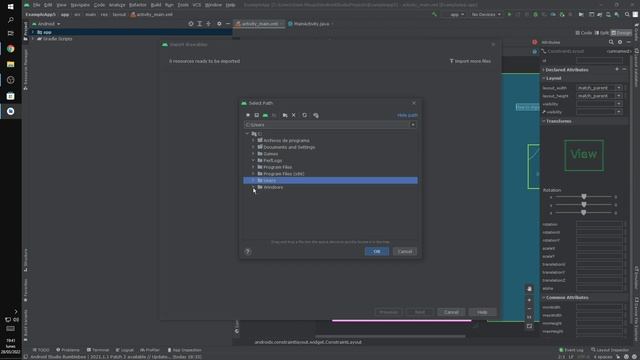The width and height of the screenshot is (640, 360).
Task: Open Search Everywhere magnifier in toolbar
Action: pos(627,14)
